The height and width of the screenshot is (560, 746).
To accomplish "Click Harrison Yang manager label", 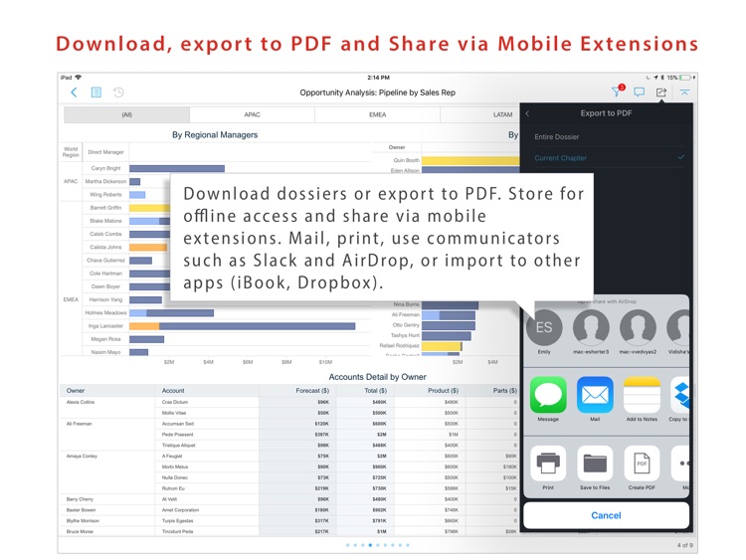I will [x=105, y=299].
